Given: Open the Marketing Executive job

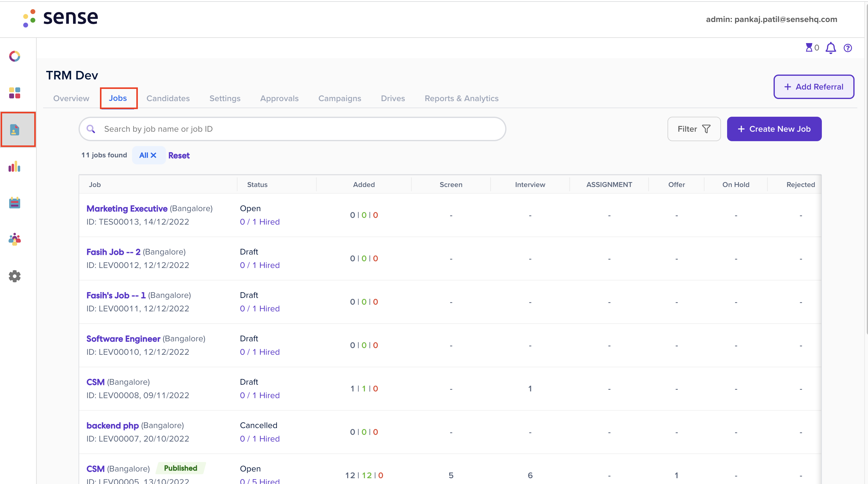Looking at the screenshot, I should pyautogui.click(x=127, y=208).
